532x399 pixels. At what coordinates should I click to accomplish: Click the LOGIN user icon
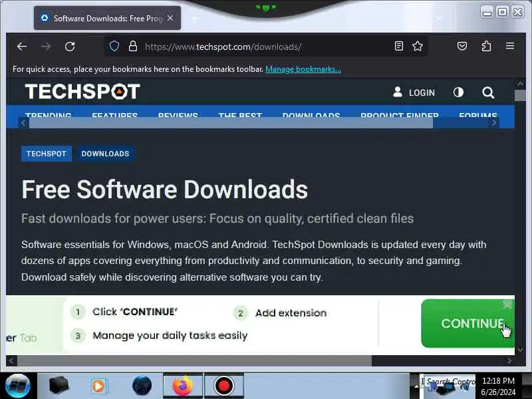[398, 92]
